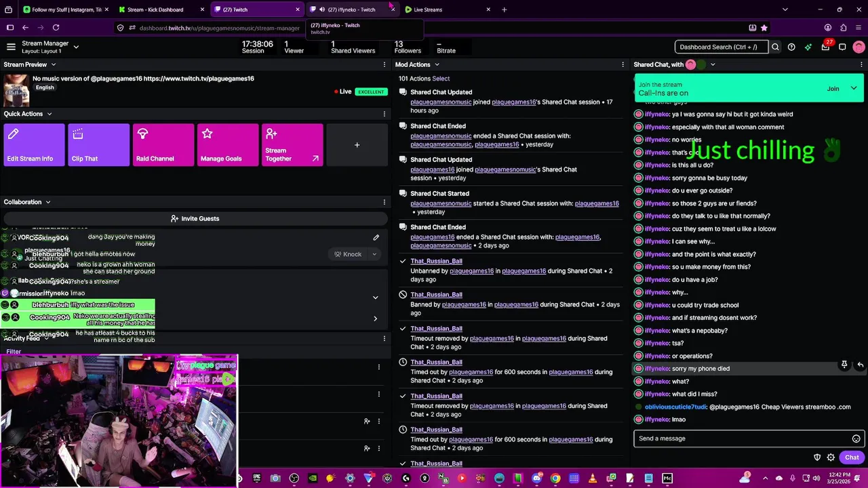Bookmark this page with the star icon
The image size is (868, 488).
(764, 28)
